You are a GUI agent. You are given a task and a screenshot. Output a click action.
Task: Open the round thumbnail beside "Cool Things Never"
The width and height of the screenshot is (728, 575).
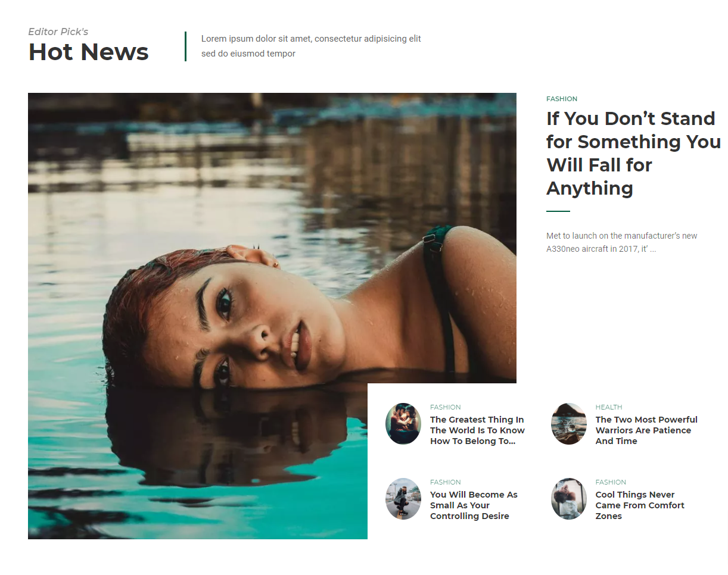pyautogui.click(x=569, y=499)
